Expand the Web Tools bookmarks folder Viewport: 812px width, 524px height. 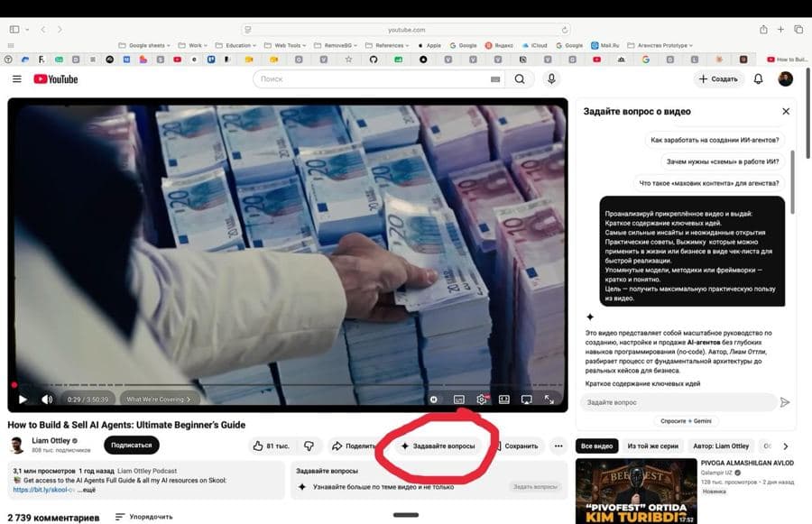285,46
